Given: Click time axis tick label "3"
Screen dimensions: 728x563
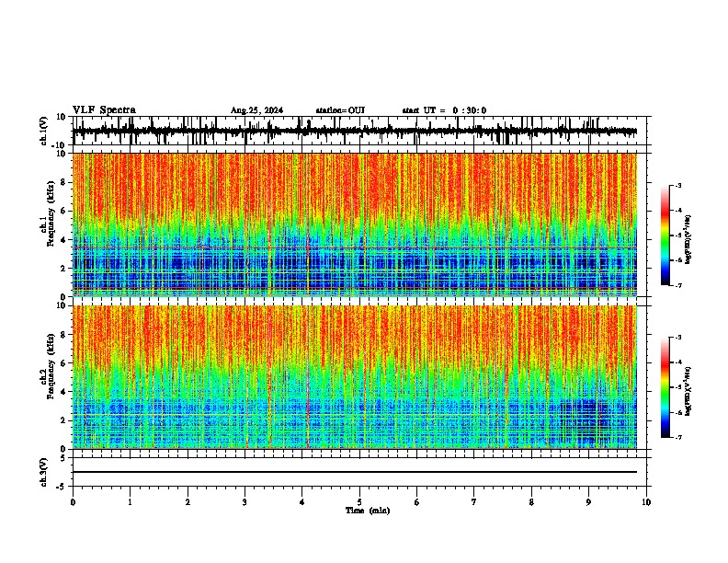Looking at the screenshot, I should 245,502.
